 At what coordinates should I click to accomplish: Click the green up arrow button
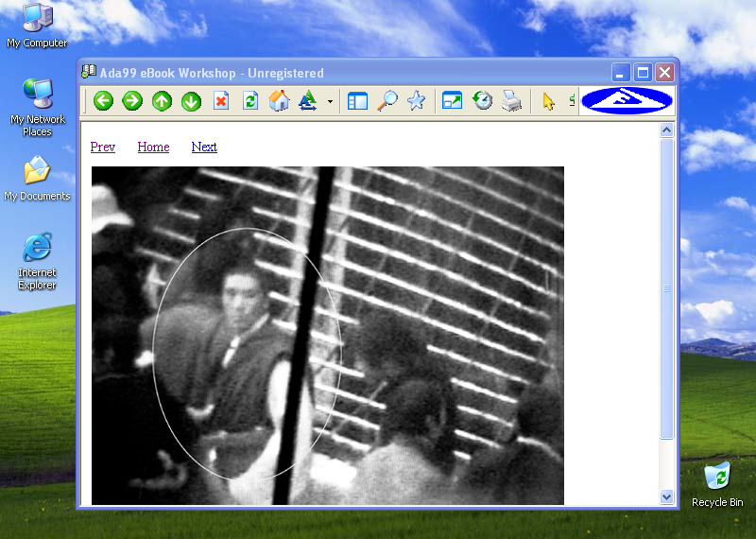(162, 101)
